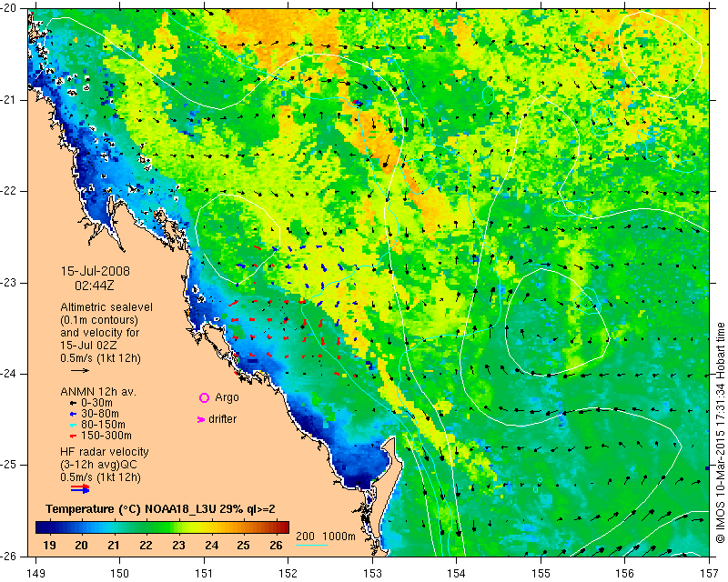Click the '30-80m' depth label
The width and height of the screenshot is (728, 582).
(x=100, y=414)
